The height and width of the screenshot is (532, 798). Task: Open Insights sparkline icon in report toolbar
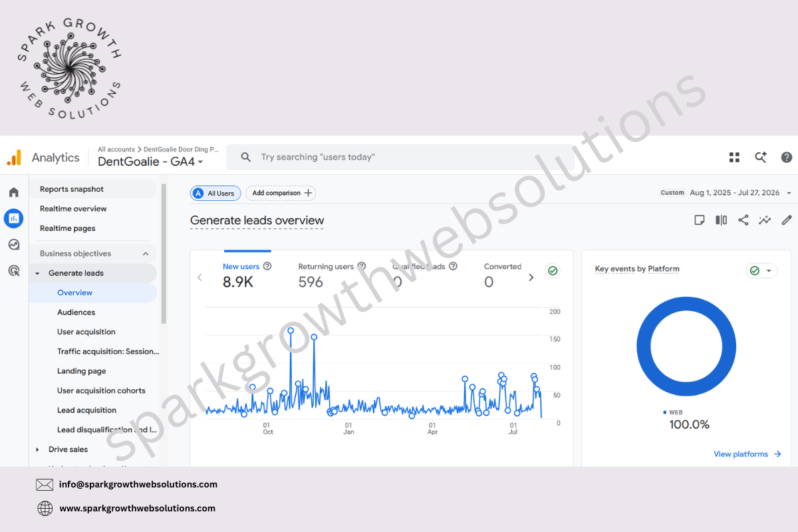(x=765, y=220)
